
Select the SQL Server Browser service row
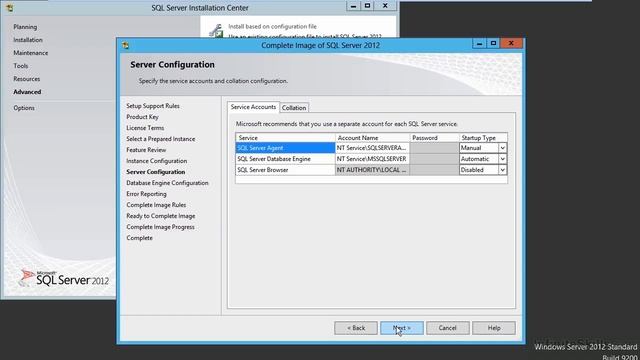click(285, 170)
